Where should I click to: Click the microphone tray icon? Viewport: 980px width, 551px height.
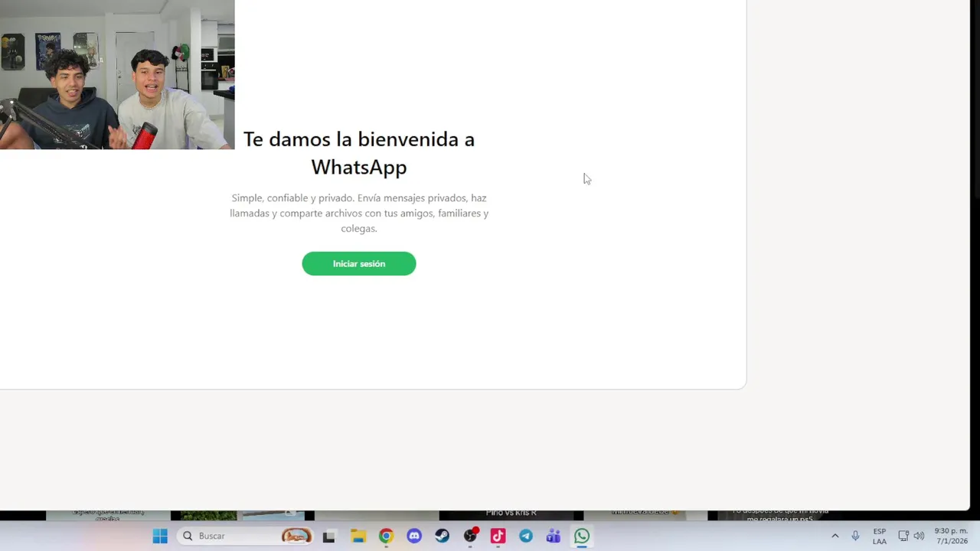(855, 536)
